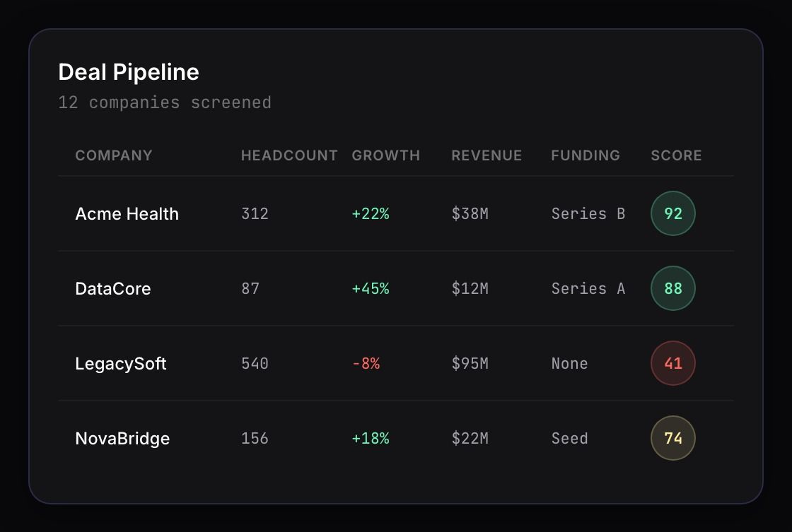Click the REVENUE column header
792x532 pixels.
click(x=487, y=155)
